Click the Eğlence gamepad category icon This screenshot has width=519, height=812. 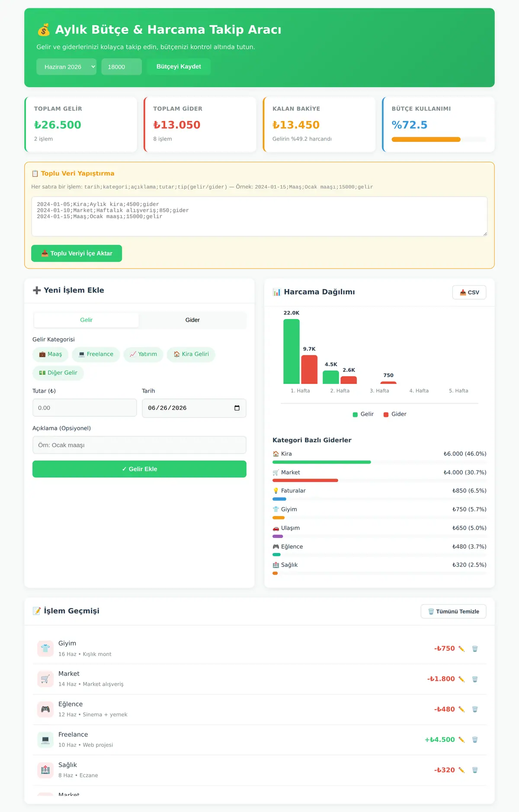point(45,709)
